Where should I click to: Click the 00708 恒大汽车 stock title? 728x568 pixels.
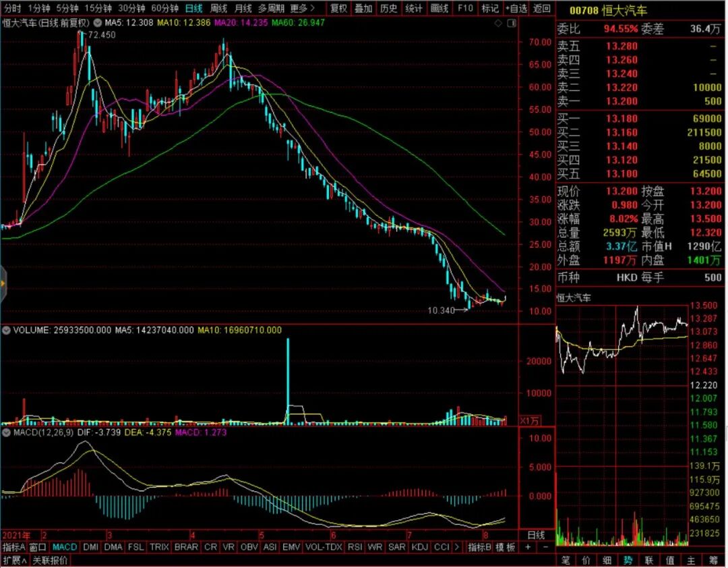608,10
